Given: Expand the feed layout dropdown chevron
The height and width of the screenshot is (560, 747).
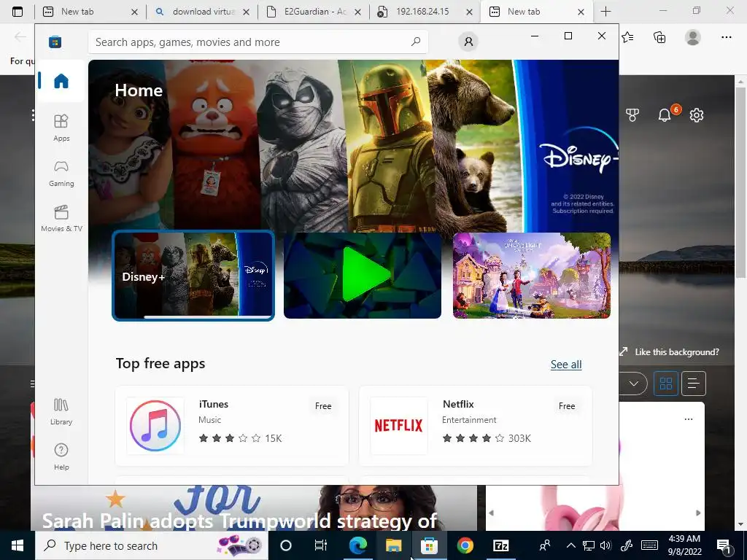Looking at the screenshot, I should [x=634, y=384].
